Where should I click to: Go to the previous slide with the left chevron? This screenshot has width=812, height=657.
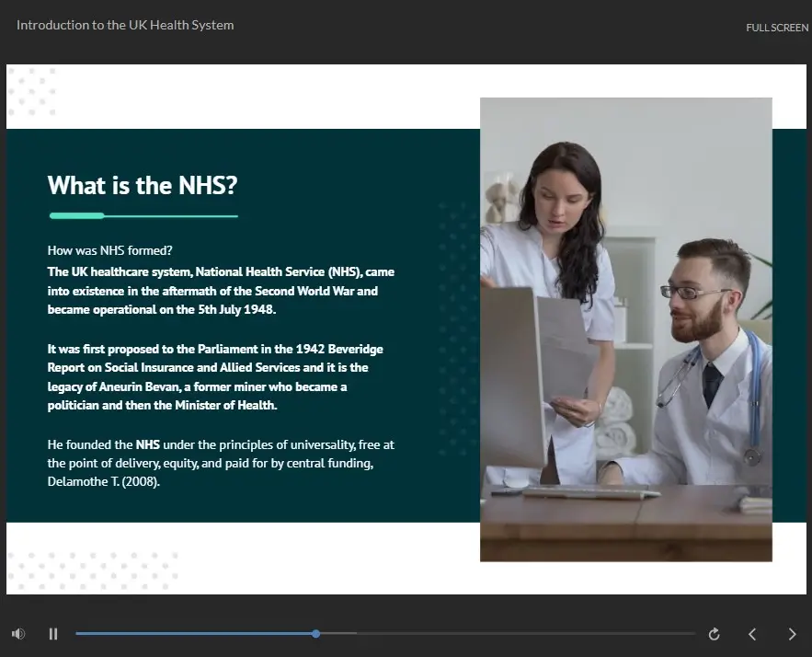[x=752, y=634]
